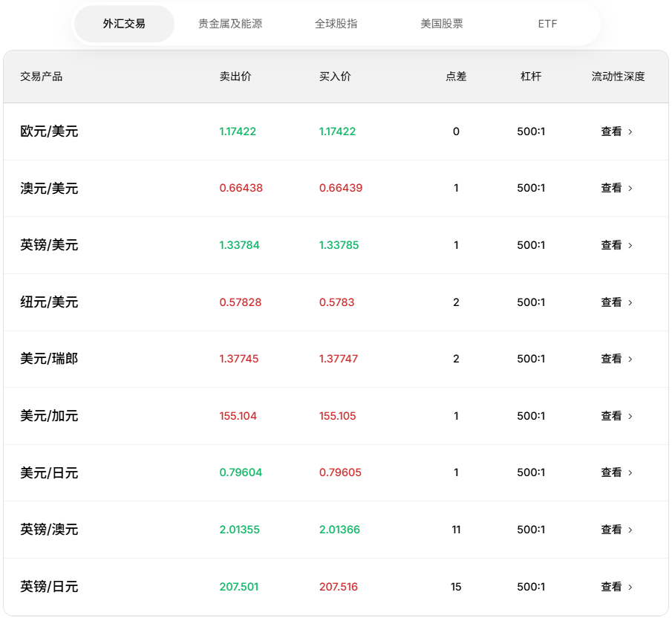Click the 500:1 leverage for 英镑/日元
The width and height of the screenshot is (672, 618).
tap(529, 586)
